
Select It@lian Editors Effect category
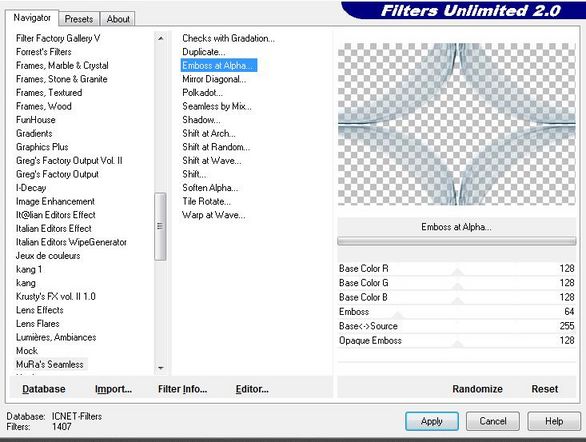point(55,215)
